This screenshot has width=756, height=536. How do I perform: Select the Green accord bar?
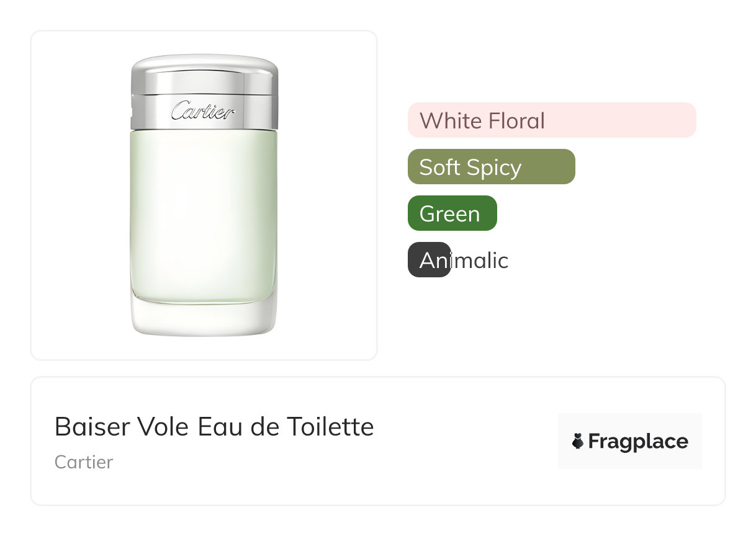pos(452,213)
